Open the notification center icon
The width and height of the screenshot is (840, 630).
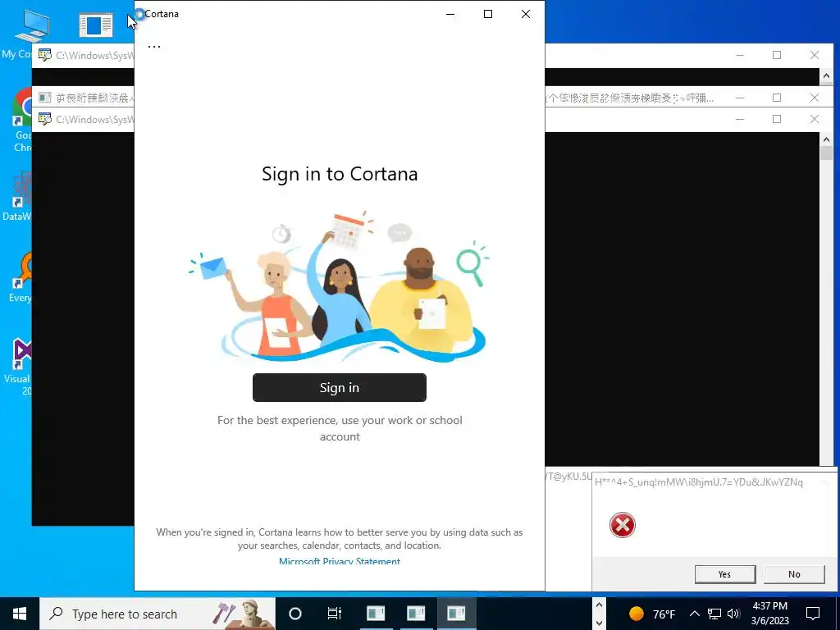tap(813, 614)
